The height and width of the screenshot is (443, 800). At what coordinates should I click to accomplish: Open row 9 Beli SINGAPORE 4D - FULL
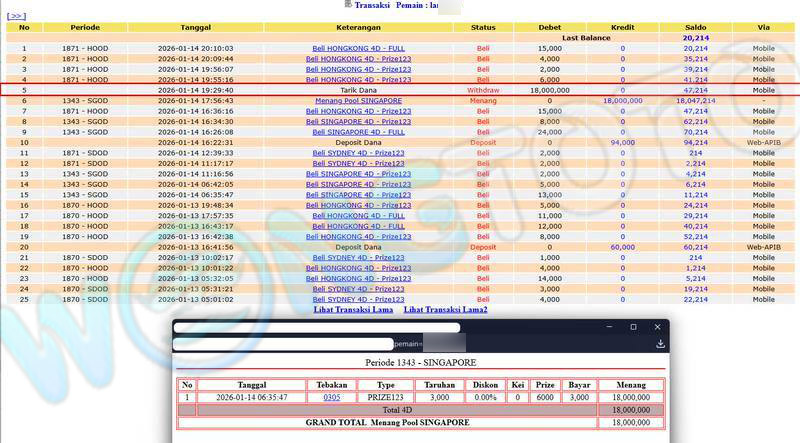click(x=358, y=132)
